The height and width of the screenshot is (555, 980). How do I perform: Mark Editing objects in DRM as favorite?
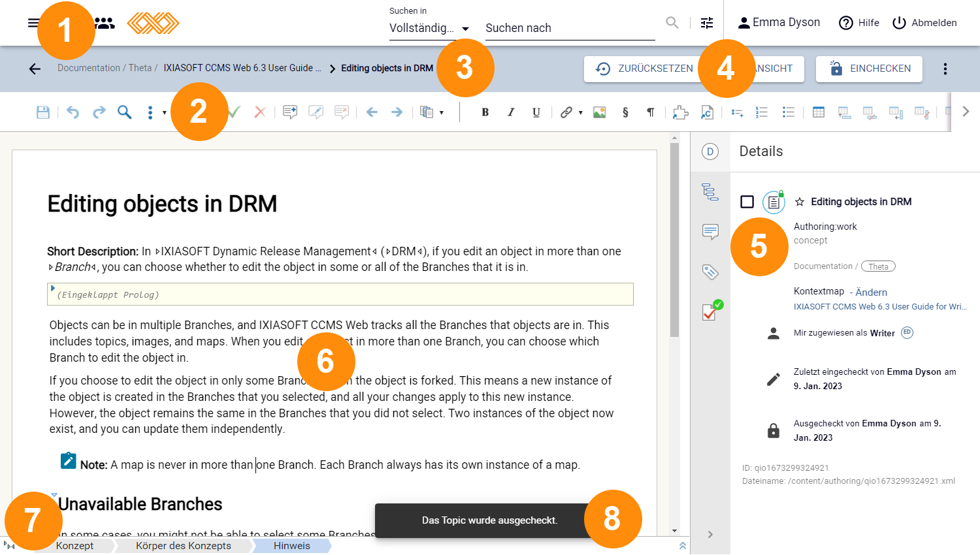point(799,202)
